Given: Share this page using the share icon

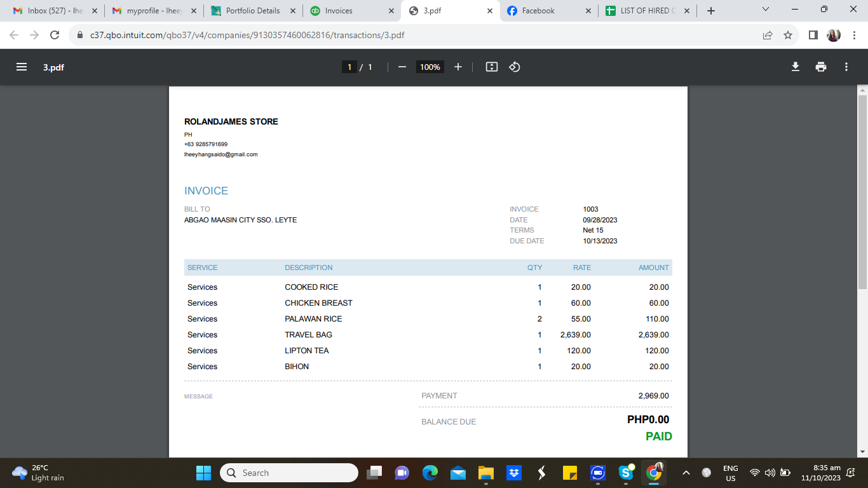Looking at the screenshot, I should pyautogui.click(x=768, y=35).
